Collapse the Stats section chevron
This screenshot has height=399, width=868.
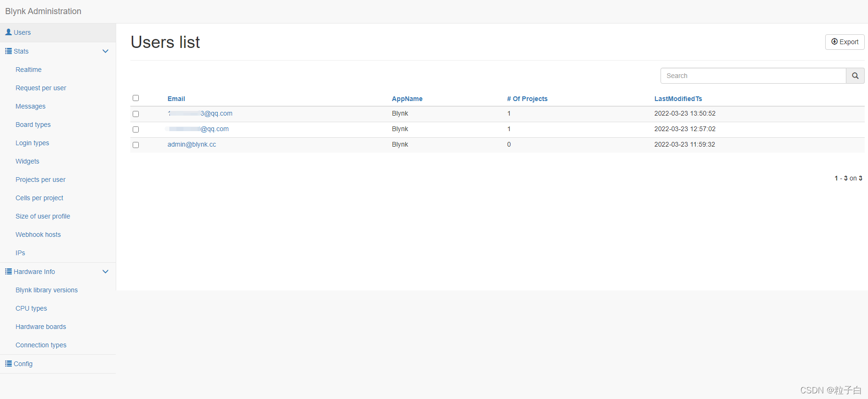coord(105,51)
